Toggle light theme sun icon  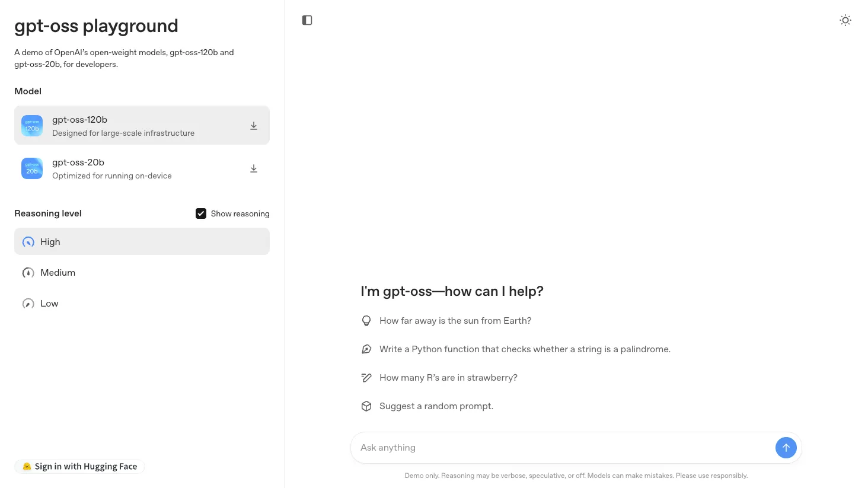(x=845, y=20)
